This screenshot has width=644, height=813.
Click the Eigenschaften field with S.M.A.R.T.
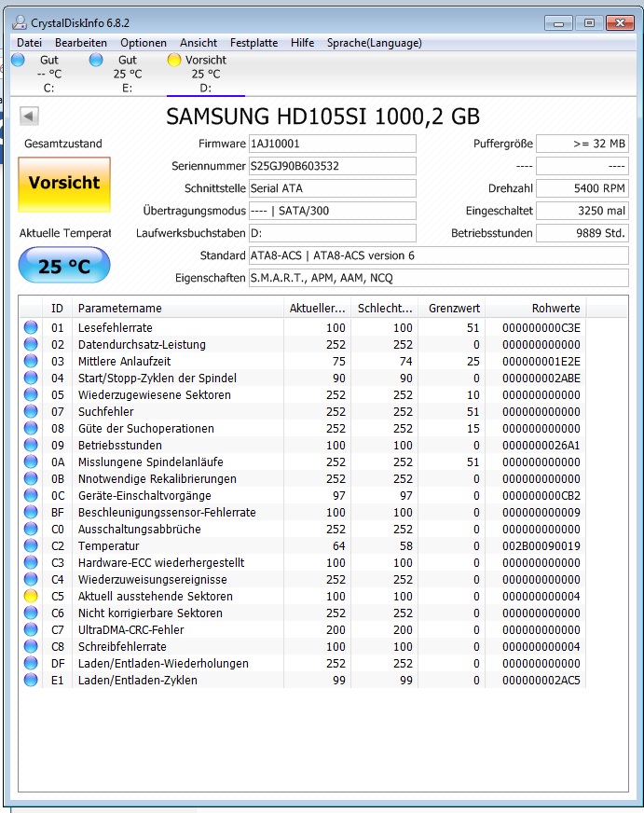[438, 278]
